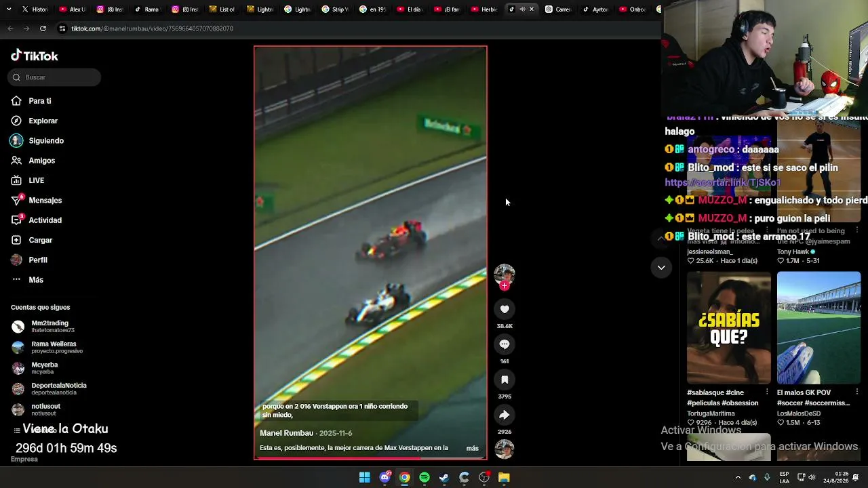868x488 pixels.
Task: Go to previous video with the up chevron
Action: [661, 238]
